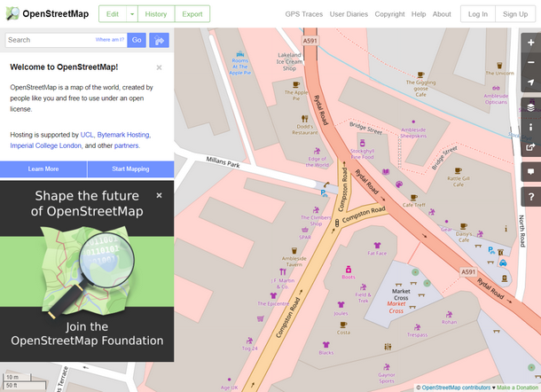Zoom out with the minus icon
541x392 pixels.
pyautogui.click(x=530, y=62)
